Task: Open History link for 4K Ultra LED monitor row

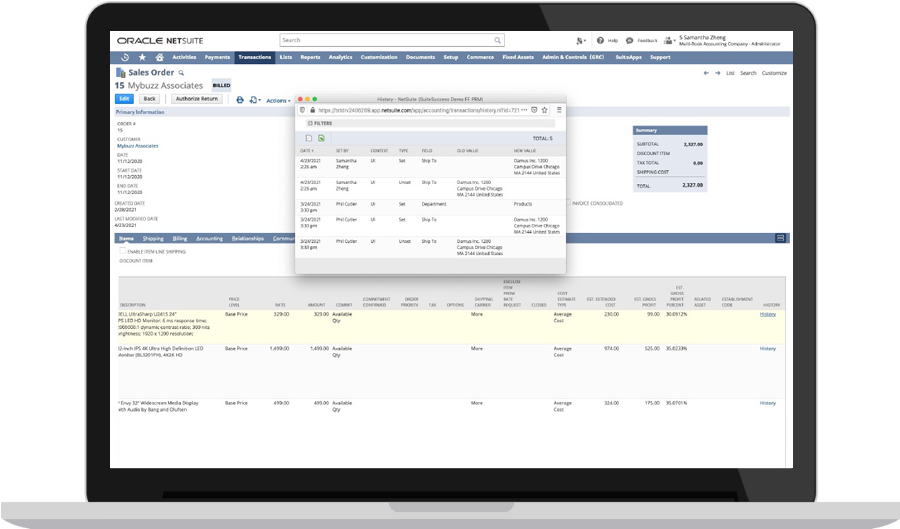Action: tap(767, 349)
